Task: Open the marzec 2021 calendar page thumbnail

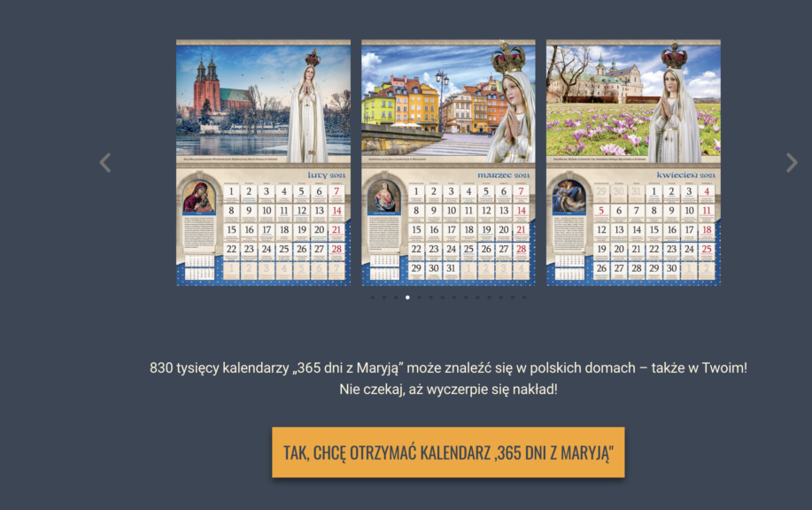Action: pos(448,162)
